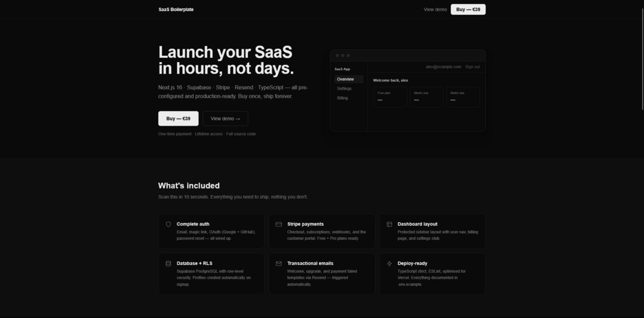Viewport: 644px width, 318px height.
Task: Open the View demo link in header
Action: coord(435,10)
